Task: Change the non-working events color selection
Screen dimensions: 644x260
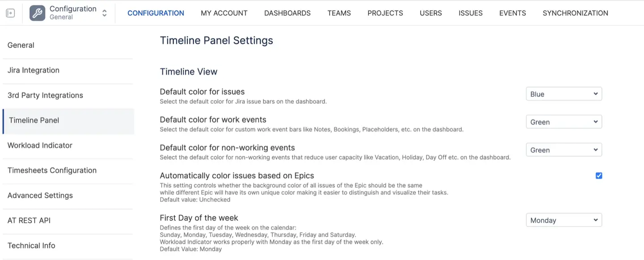Action: 563,149
